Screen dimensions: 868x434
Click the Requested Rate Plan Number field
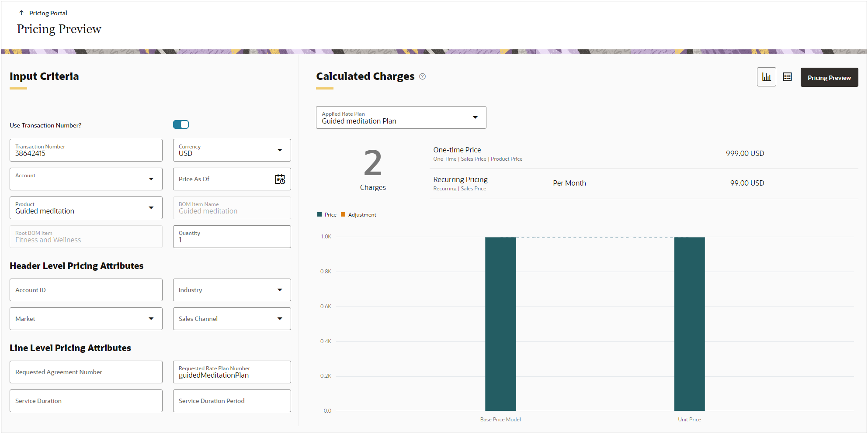(232, 372)
